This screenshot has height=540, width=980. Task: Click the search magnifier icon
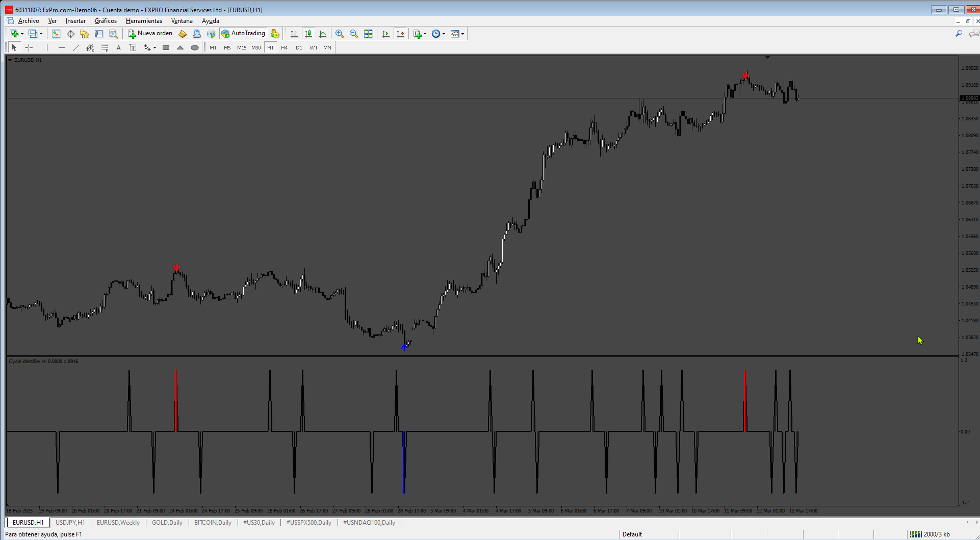pos(959,34)
